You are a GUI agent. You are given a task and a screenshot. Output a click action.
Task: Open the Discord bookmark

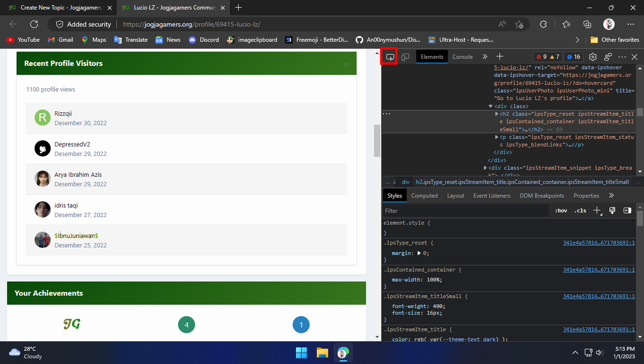click(x=204, y=40)
